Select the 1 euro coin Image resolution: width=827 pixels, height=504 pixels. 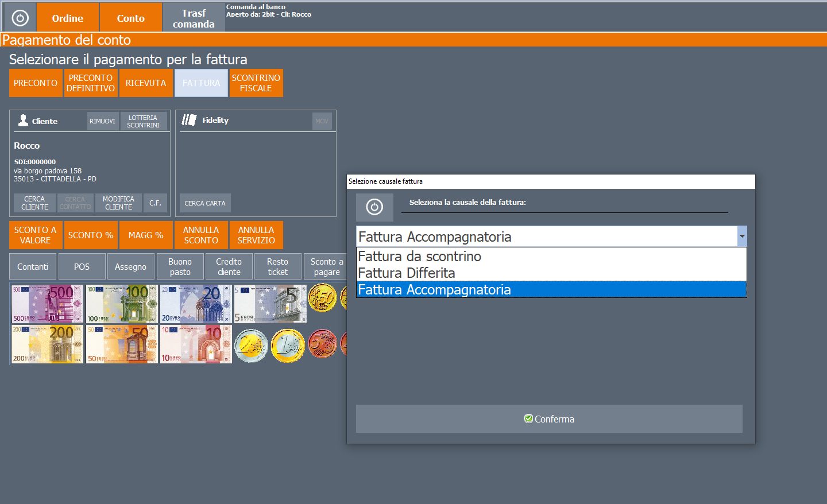point(288,346)
